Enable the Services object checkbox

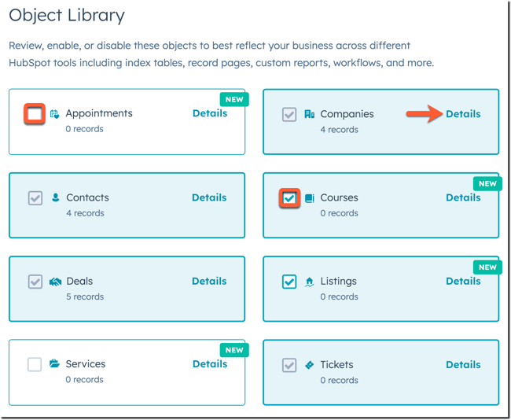click(35, 364)
